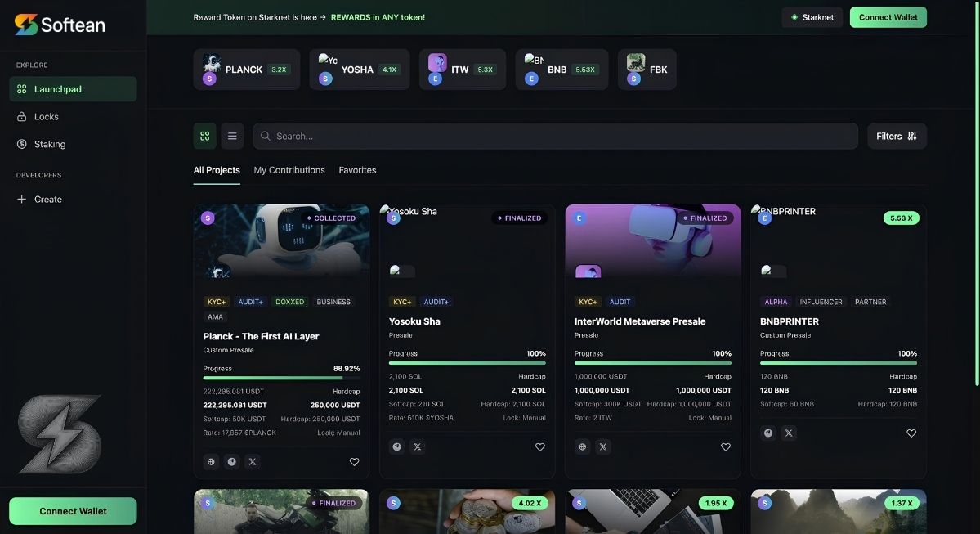
Task: Open the card with 4.02 X badge
Action: pos(467,511)
